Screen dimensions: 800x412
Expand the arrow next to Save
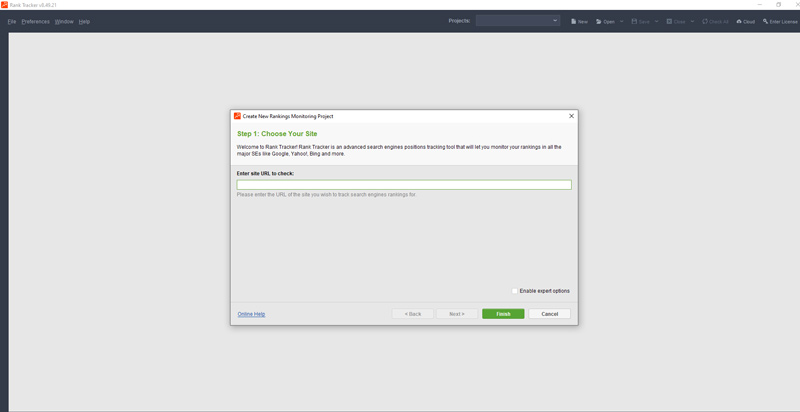tap(657, 21)
